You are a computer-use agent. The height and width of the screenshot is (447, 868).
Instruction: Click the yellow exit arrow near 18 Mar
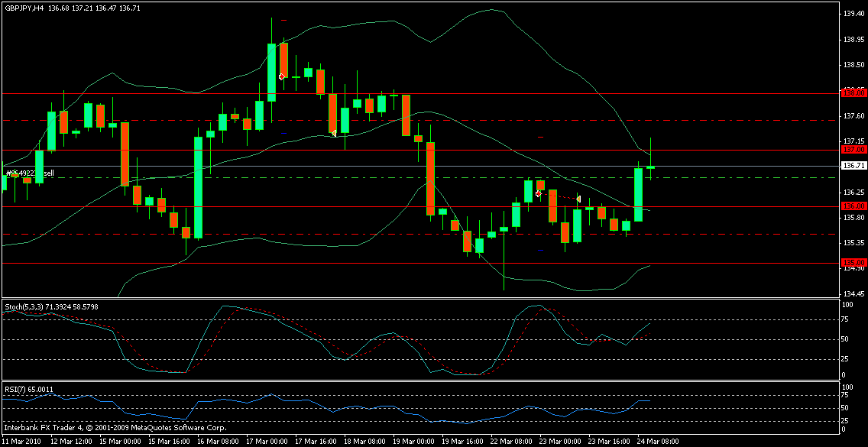(334, 133)
